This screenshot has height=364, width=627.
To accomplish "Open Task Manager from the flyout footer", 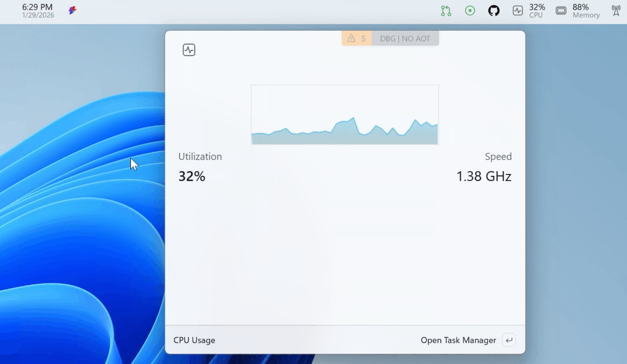I will tap(458, 340).
